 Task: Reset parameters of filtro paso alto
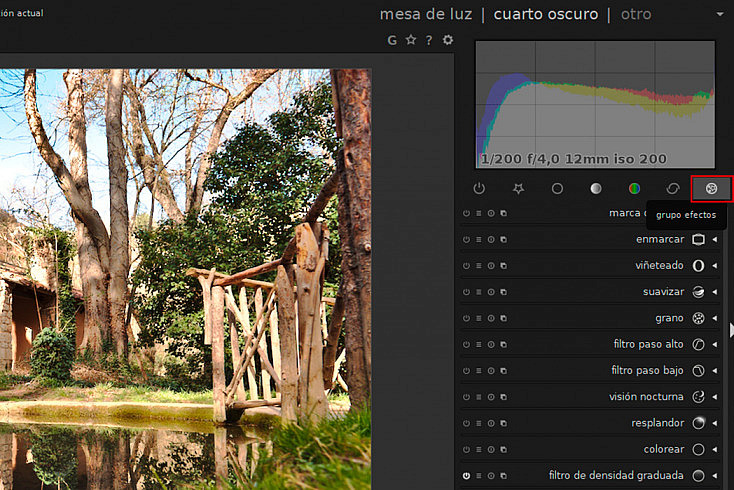coord(491,344)
